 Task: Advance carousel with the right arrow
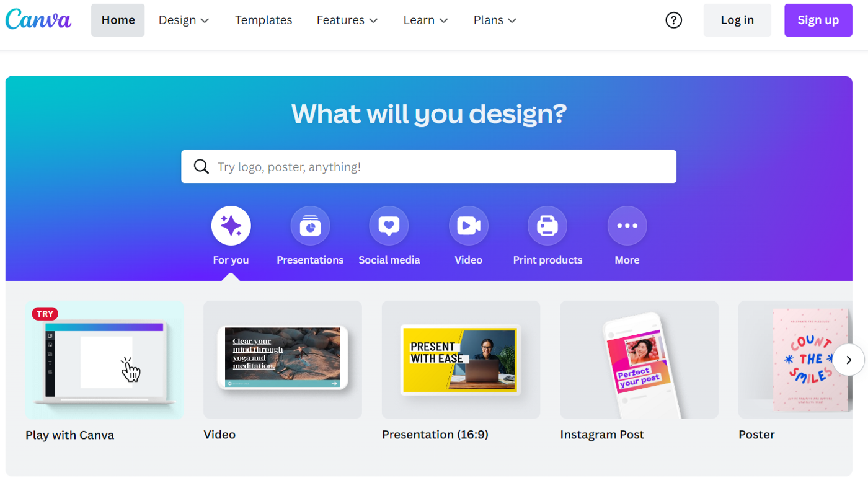(x=848, y=360)
